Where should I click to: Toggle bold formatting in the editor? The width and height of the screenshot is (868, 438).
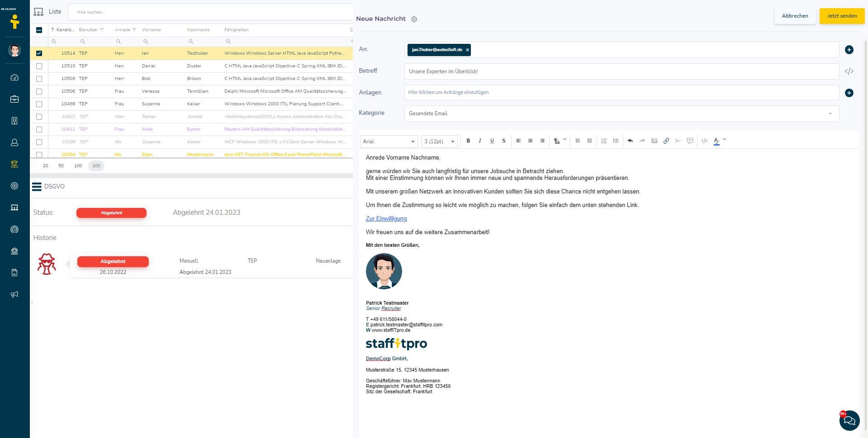(x=468, y=141)
